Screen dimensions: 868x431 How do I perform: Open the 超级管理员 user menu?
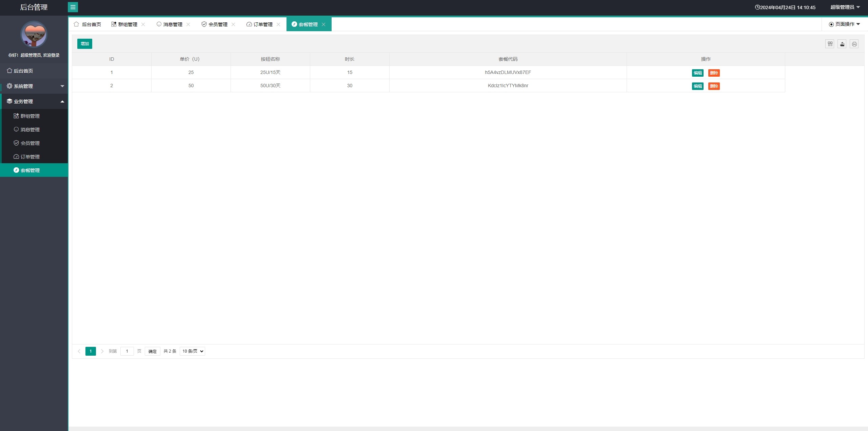845,7
